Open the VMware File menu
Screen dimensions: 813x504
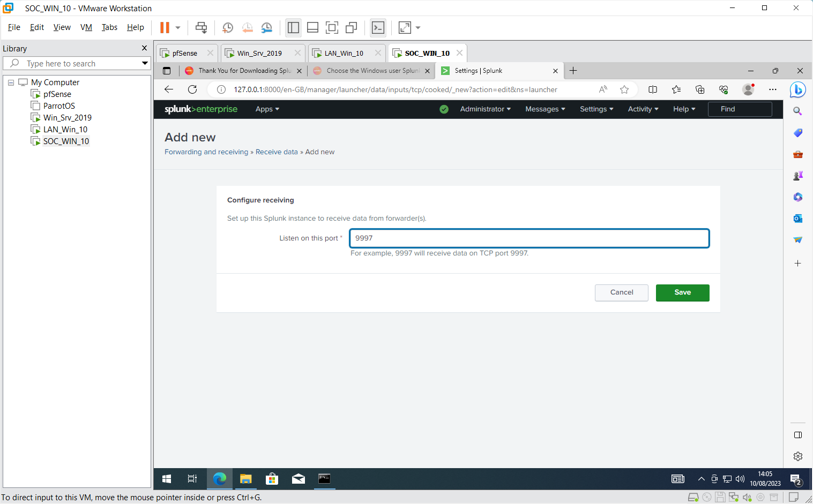pyautogui.click(x=14, y=27)
